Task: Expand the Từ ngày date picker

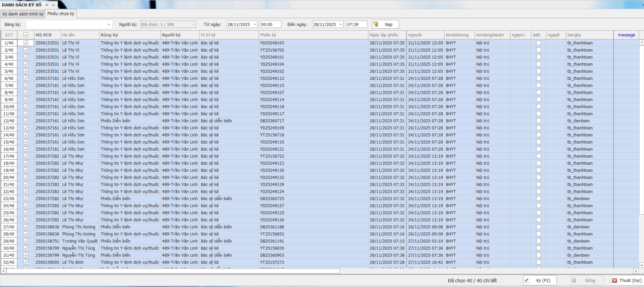Action: tap(255, 24)
